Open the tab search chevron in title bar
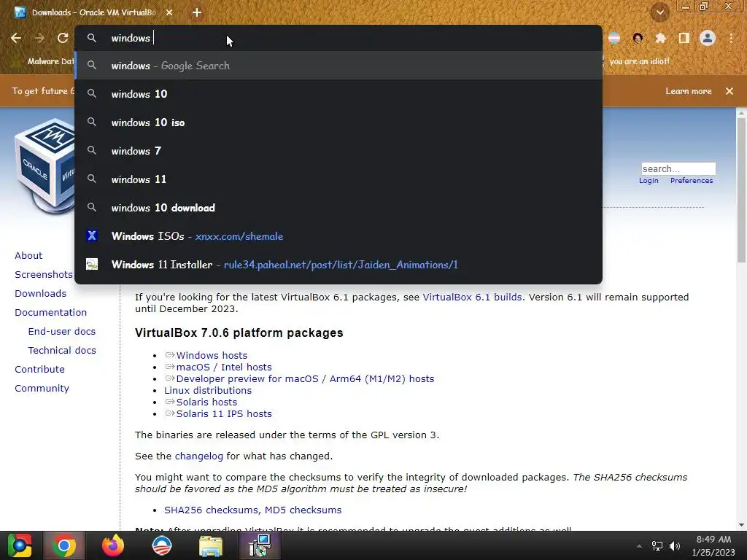Image resolution: width=747 pixels, height=560 pixels. [x=660, y=12]
